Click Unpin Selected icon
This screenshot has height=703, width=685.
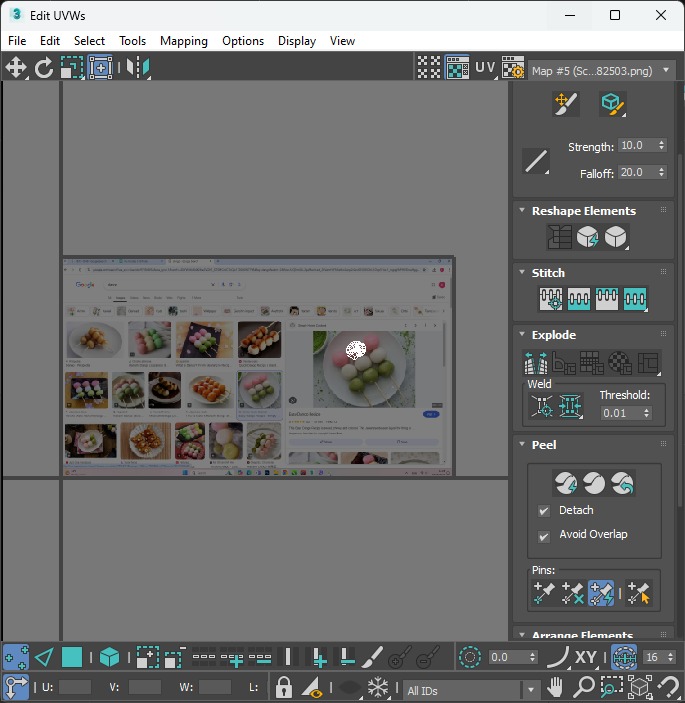(572, 593)
